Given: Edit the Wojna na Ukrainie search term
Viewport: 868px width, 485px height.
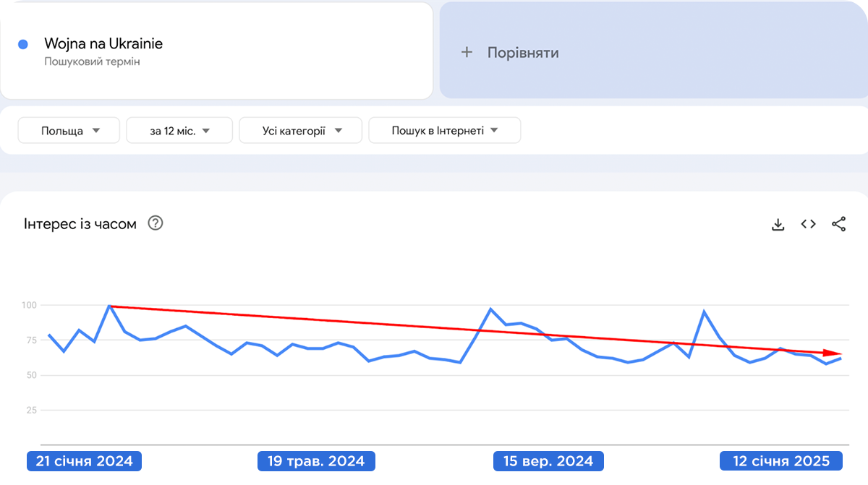Looking at the screenshot, I should pos(103,44).
